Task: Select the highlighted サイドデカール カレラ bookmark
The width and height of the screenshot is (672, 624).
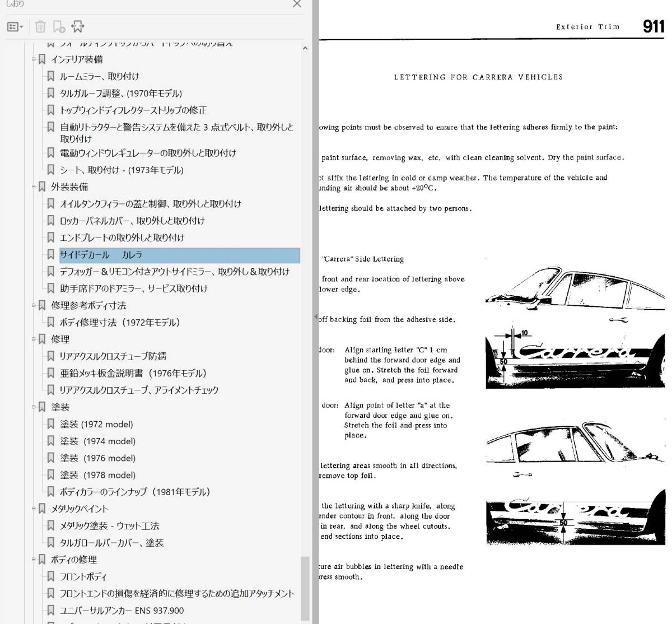Action: tap(179, 255)
